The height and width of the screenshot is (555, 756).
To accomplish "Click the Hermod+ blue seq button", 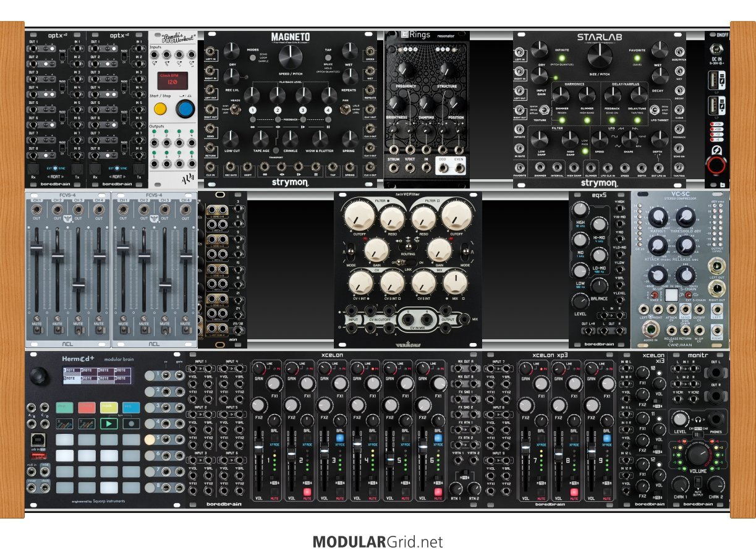I will [131, 407].
